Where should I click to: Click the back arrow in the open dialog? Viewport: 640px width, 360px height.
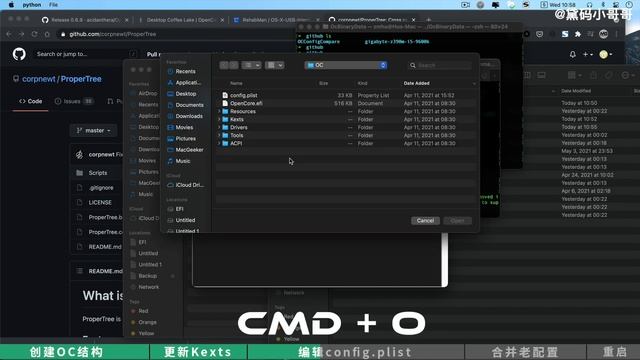coord(224,65)
